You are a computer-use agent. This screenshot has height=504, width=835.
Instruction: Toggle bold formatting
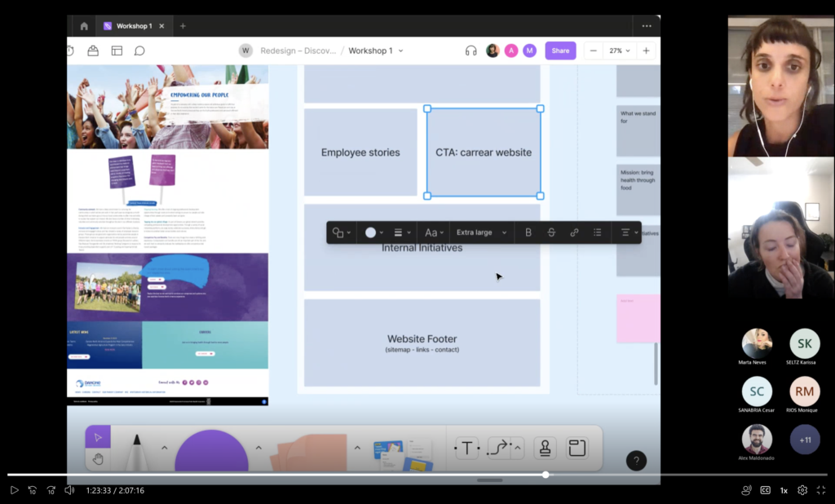[528, 232]
